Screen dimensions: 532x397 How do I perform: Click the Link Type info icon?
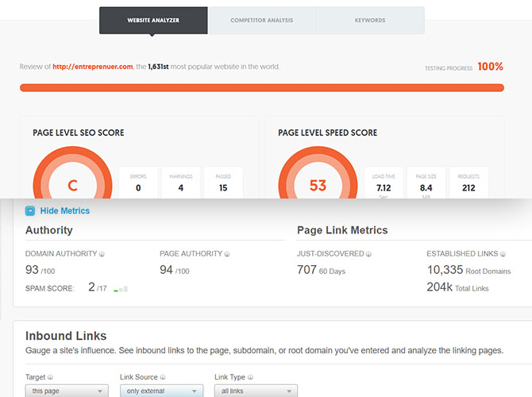(x=250, y=377)
